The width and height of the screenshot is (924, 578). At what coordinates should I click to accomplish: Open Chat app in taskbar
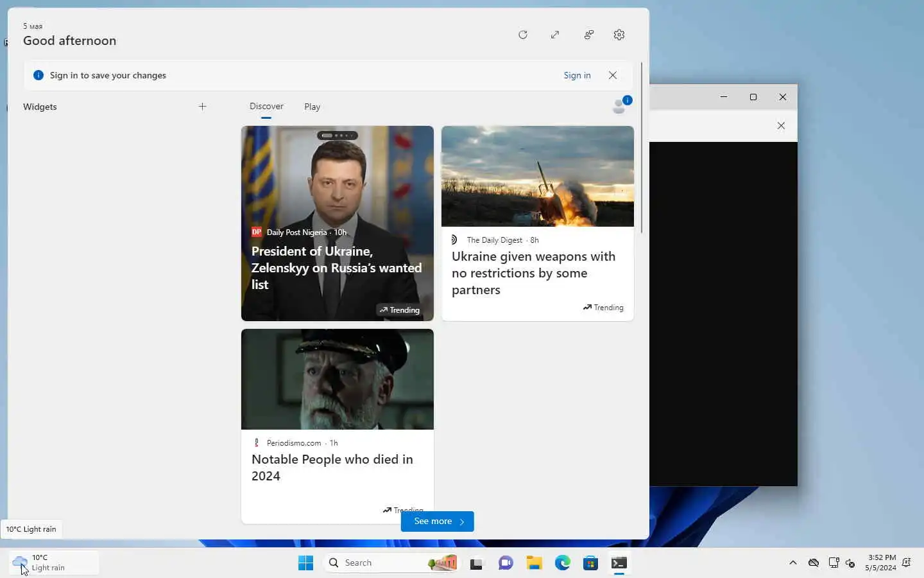pyautogui.click(x=506, y=563)
